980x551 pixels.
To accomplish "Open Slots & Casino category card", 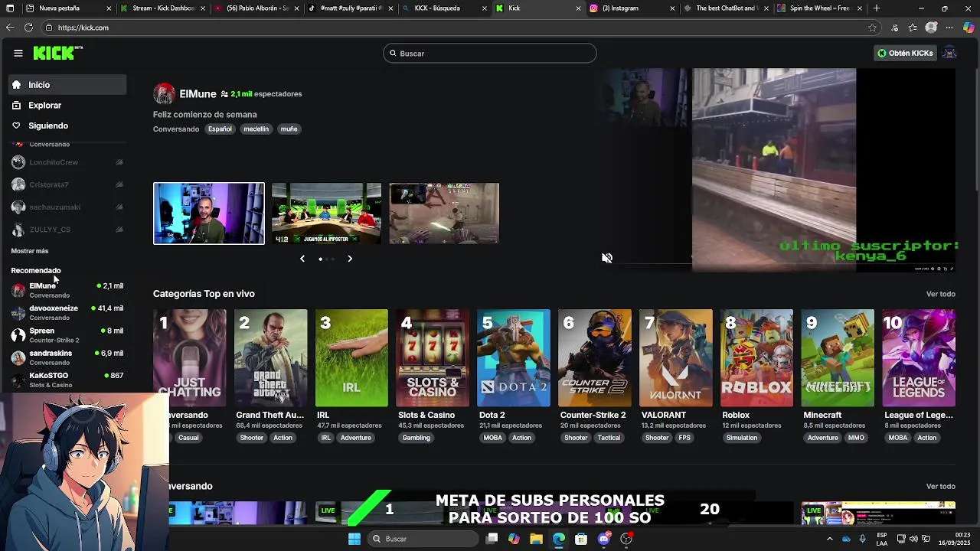I will tap(433, 358).
